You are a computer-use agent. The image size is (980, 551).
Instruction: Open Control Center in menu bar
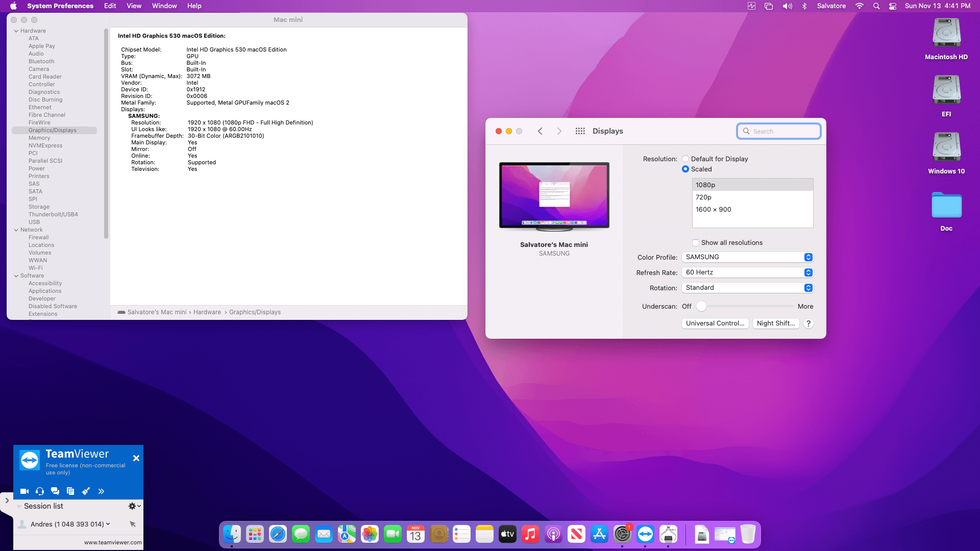(x=893, y=6)
